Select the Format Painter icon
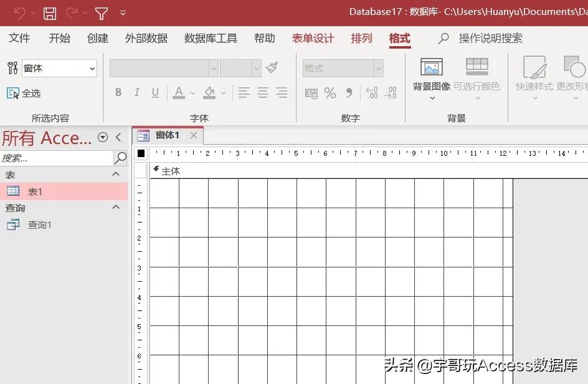This screenshot has width=588, height=384. click(272, 67)
